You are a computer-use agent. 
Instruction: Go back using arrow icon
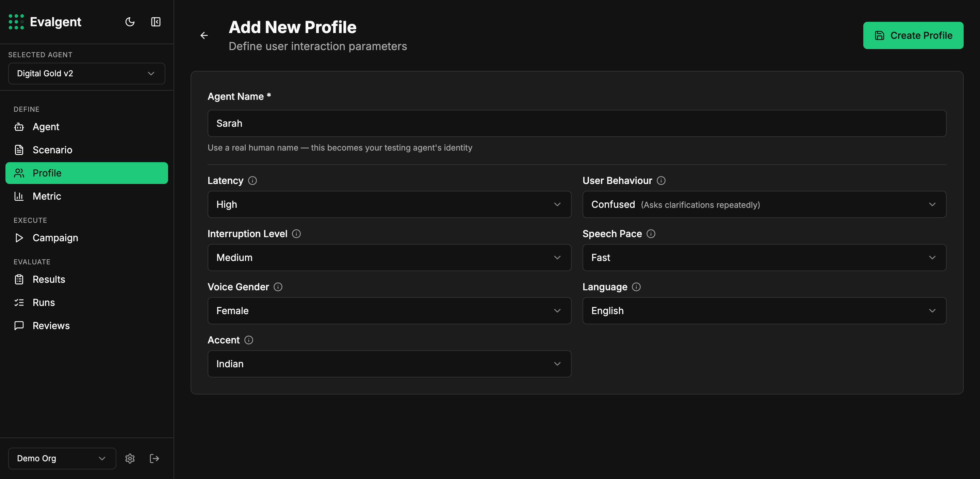click(204, 35)
